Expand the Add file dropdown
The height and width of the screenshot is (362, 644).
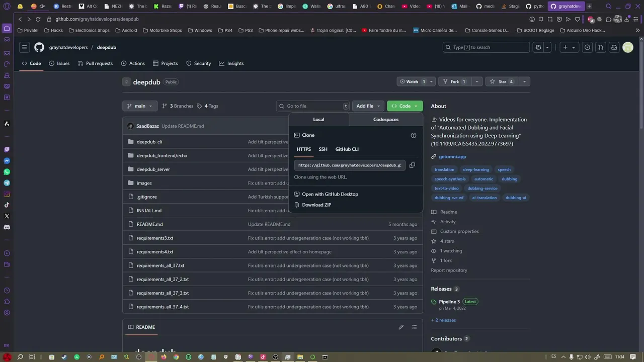[x=368, y=106]
